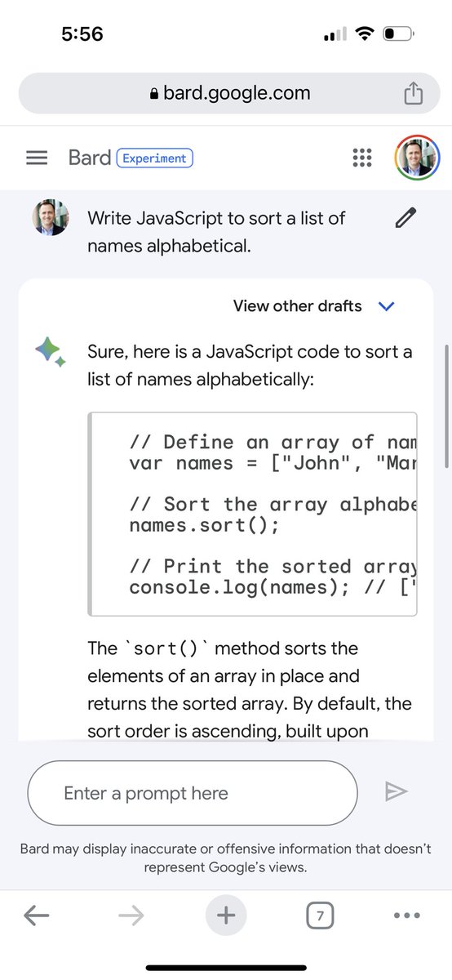The height and width of the screenshot is (980, 452).
Task: Tap the names.sort(); code line
Action: point(204,525)
